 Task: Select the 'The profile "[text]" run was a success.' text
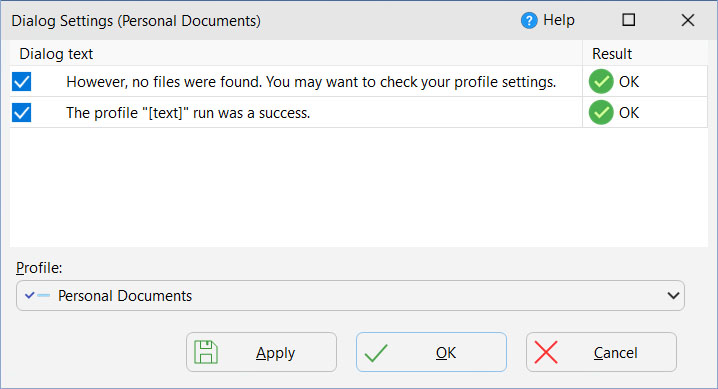188,113
